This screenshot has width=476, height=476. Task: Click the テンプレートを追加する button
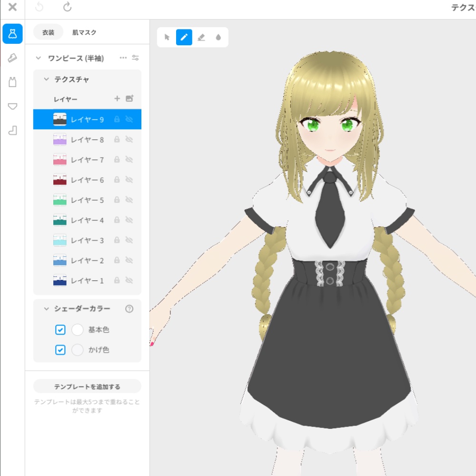[x=87, y=386]
